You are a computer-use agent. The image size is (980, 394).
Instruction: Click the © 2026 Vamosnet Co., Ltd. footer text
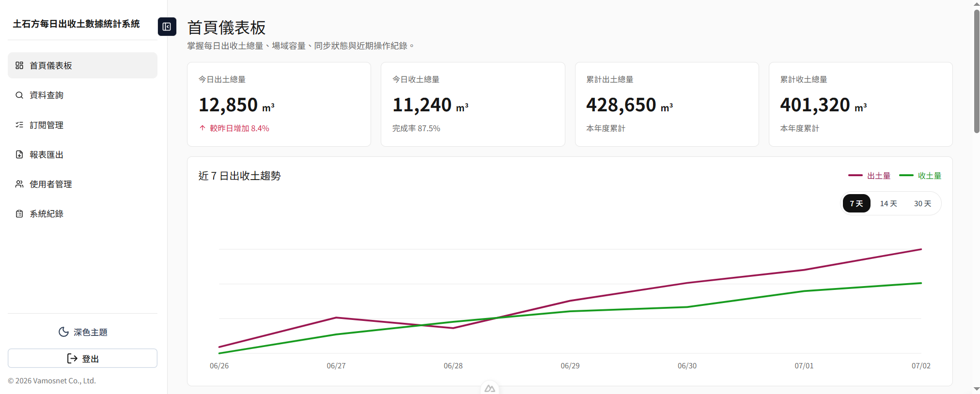[x=52, y=381]
